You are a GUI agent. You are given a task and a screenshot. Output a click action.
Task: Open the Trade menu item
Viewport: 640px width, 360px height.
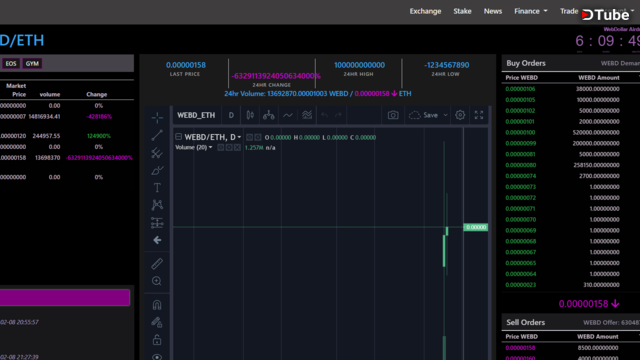coord(569,11)
